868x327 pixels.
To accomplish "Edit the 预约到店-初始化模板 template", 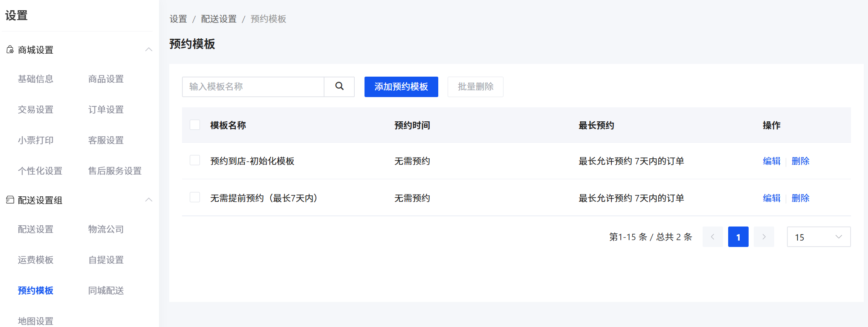I will tap(771, 161).
